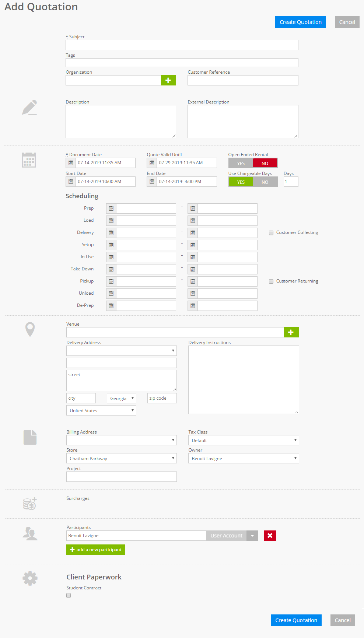
Task: Remove participant Benoit Lavigne with red X
Action: pos(270,536)
